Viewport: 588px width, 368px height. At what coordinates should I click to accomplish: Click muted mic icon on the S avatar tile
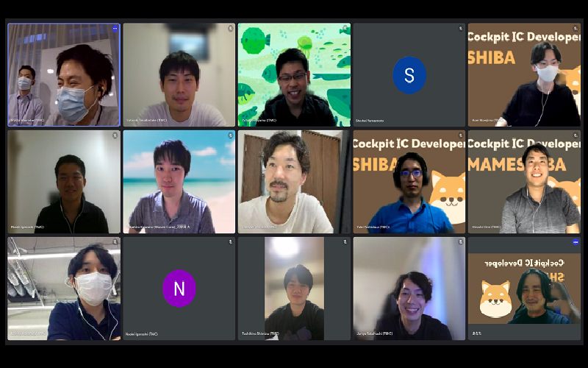click(461, 29)
